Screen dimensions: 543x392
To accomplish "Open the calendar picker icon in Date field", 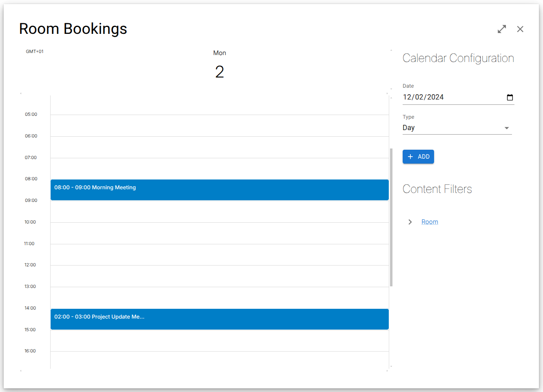I will tap(510, 97).
